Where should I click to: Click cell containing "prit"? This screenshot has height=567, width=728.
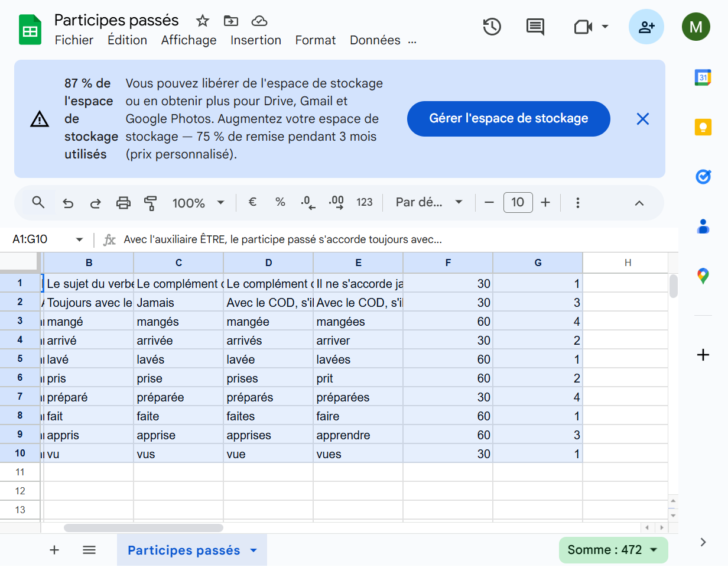pyautogui.click(x=358, y=378)
